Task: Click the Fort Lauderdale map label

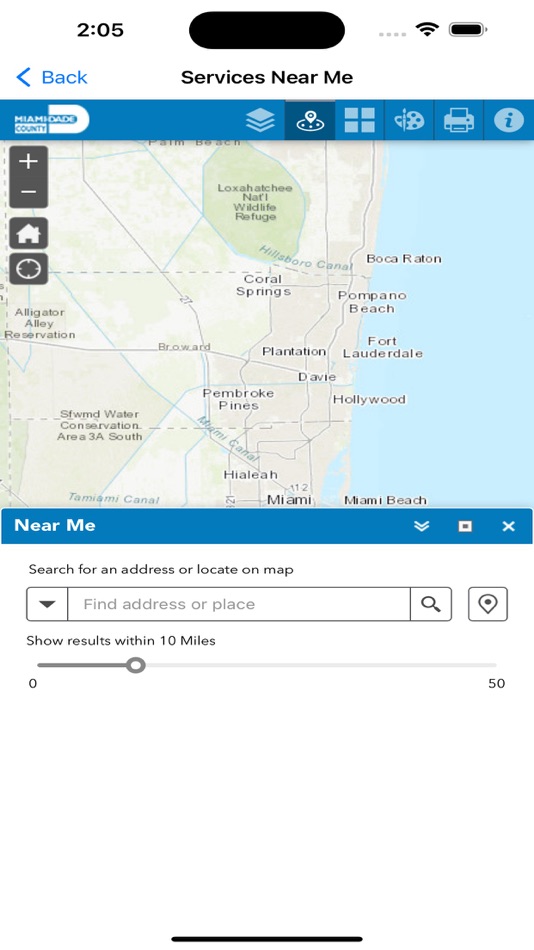Action: tap(382, 347)
